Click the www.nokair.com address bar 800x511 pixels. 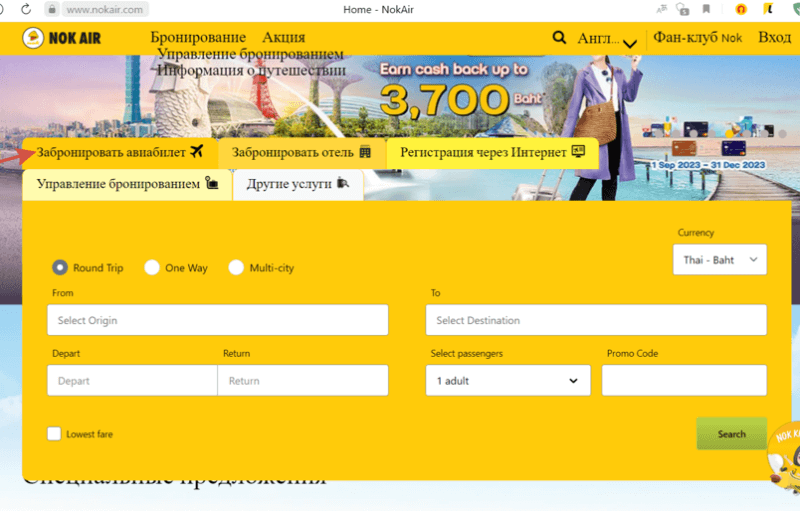(105, 9)
